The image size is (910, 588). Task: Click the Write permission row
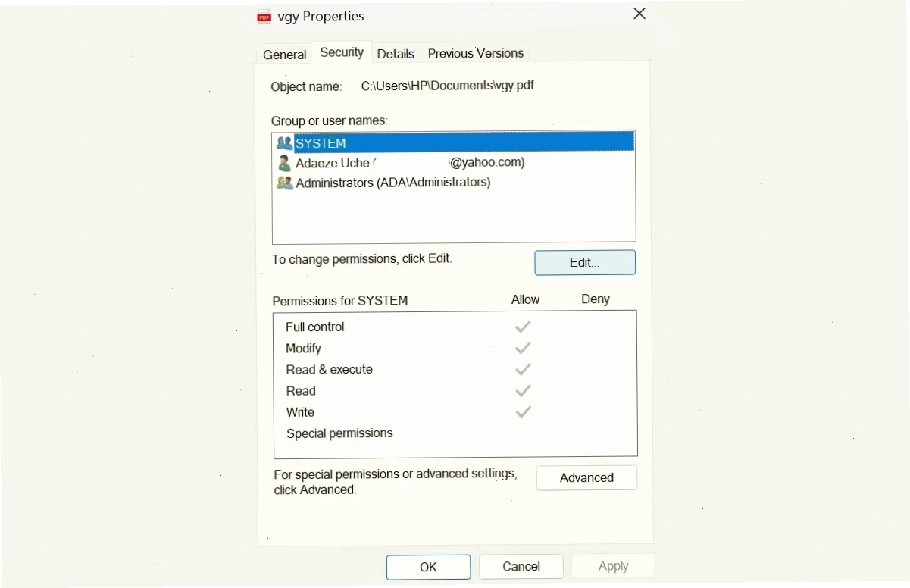[x=455, y=412]
